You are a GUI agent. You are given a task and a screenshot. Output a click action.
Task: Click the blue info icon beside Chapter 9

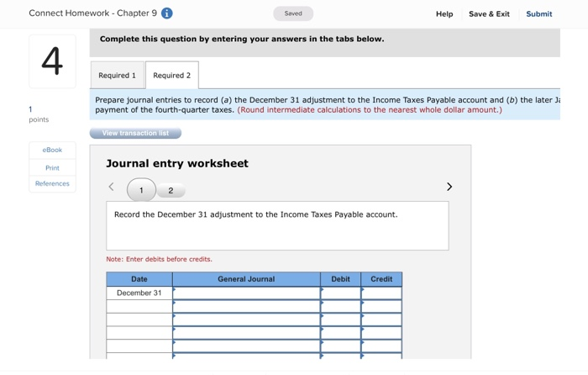click(x=167, y=13)
